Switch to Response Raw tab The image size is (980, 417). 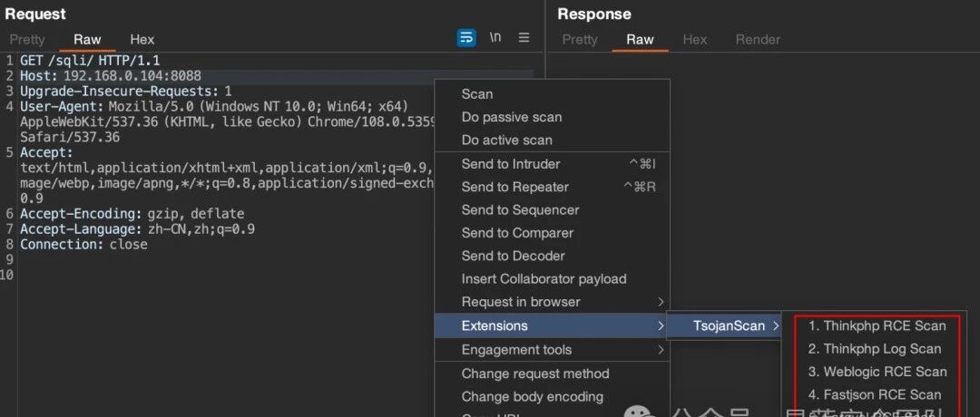pos(640,39)
